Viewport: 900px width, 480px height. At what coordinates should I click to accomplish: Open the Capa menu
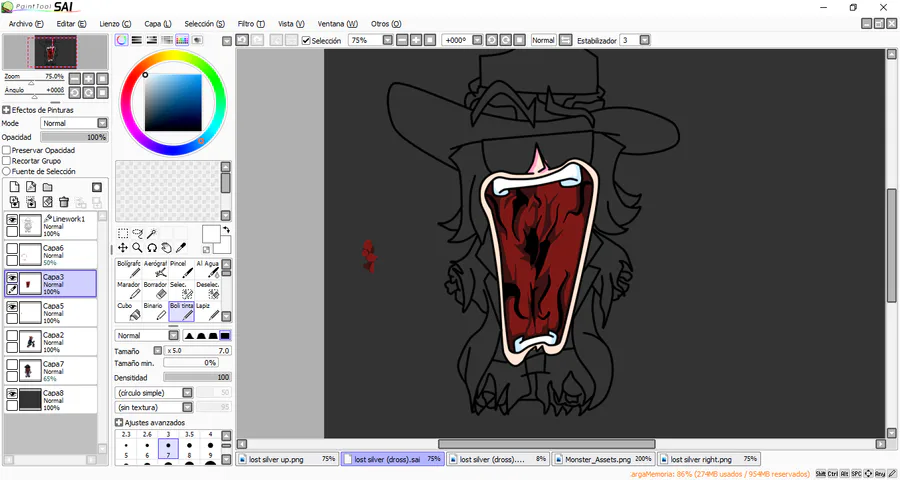tap(158, 24)
